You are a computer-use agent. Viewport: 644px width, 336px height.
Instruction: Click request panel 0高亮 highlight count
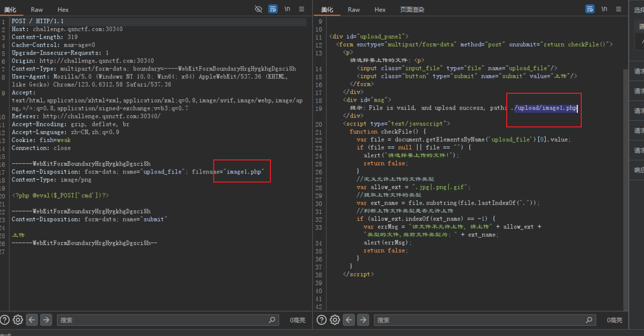[x=297, y=320]
